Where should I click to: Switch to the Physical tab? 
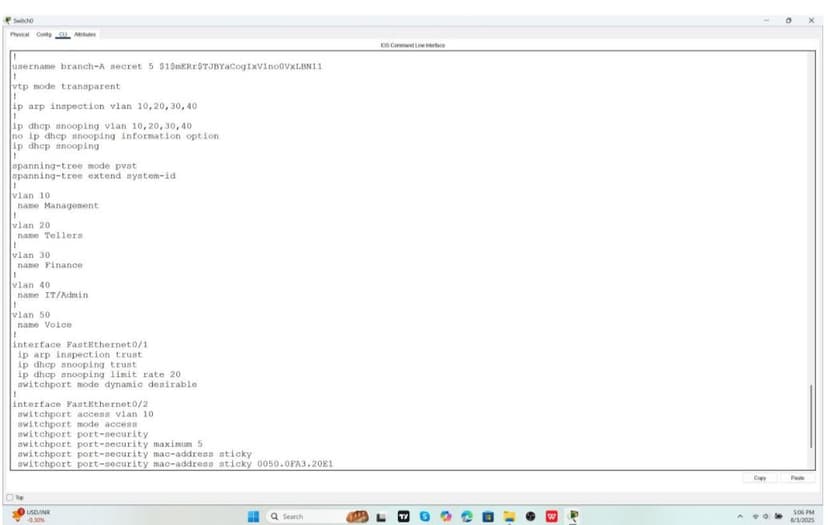[20, 34]
